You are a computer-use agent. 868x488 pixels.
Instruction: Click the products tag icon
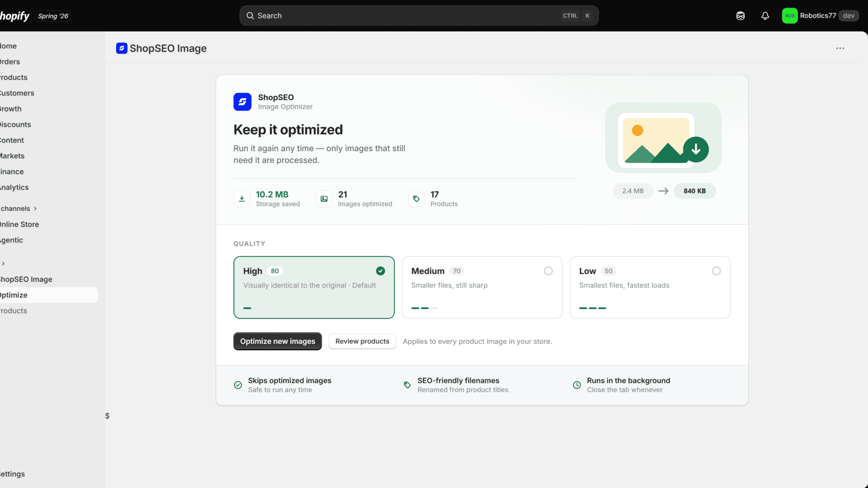416,199
